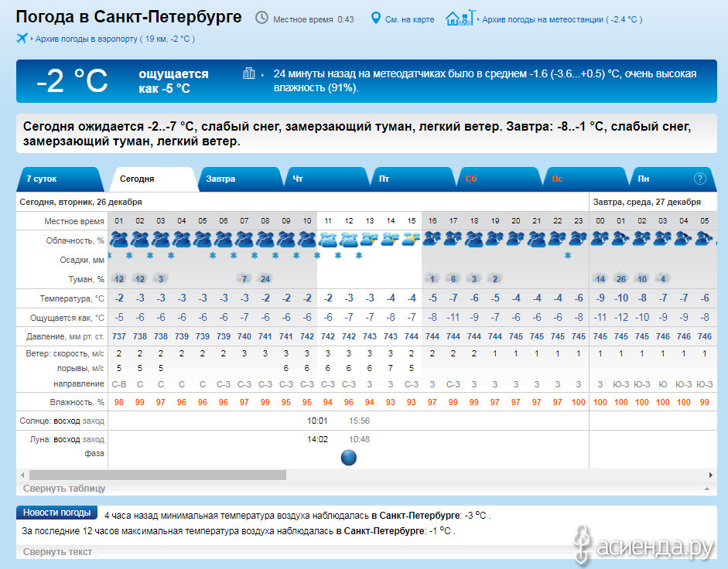Click the weather station house icon
This screenshot has height=569, width=728.
(x=460, y=18)
